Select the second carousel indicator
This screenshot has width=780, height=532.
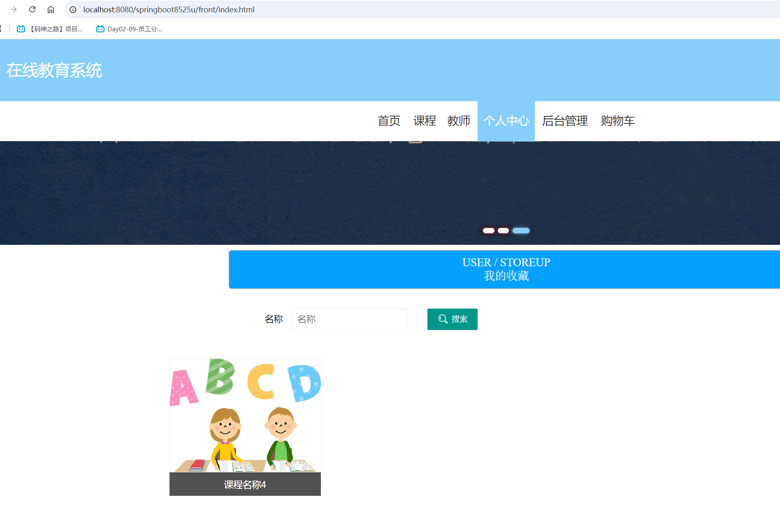point(503,230)
